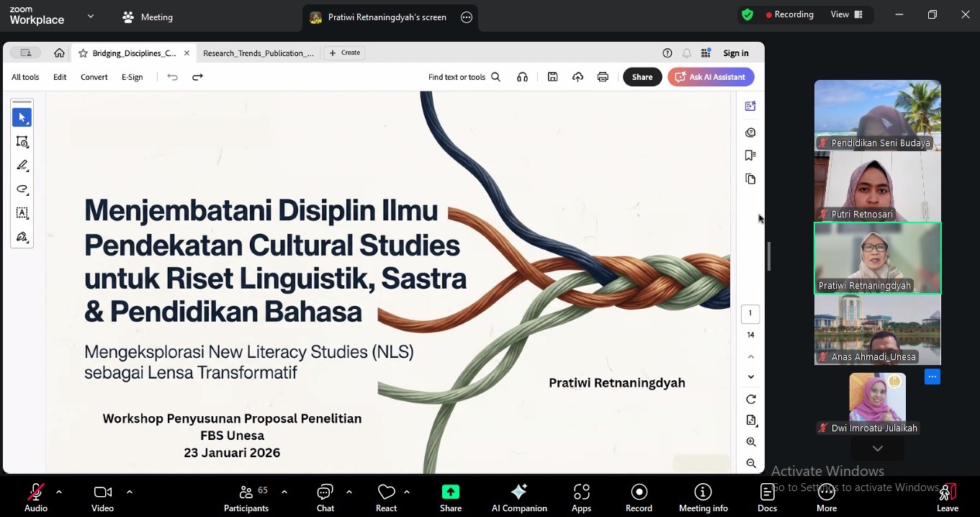Open the Apps panel in Zoom
980x517 pixels.
[x=581, y=498]
